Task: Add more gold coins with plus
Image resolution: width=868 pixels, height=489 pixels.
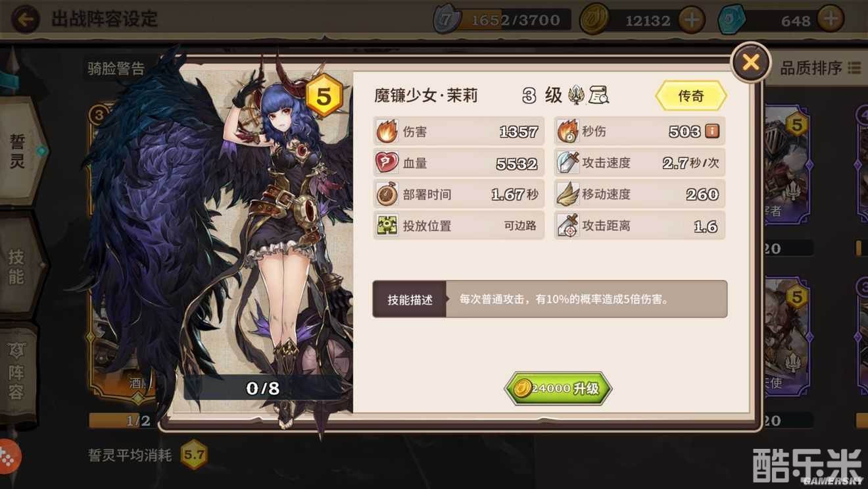Action: tap(691, 20)
